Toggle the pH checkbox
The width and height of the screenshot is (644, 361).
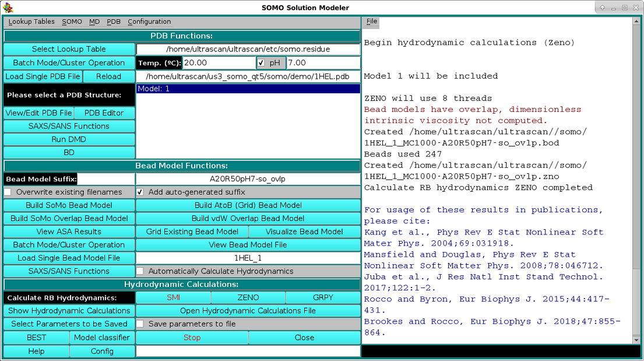click(261, 63)
